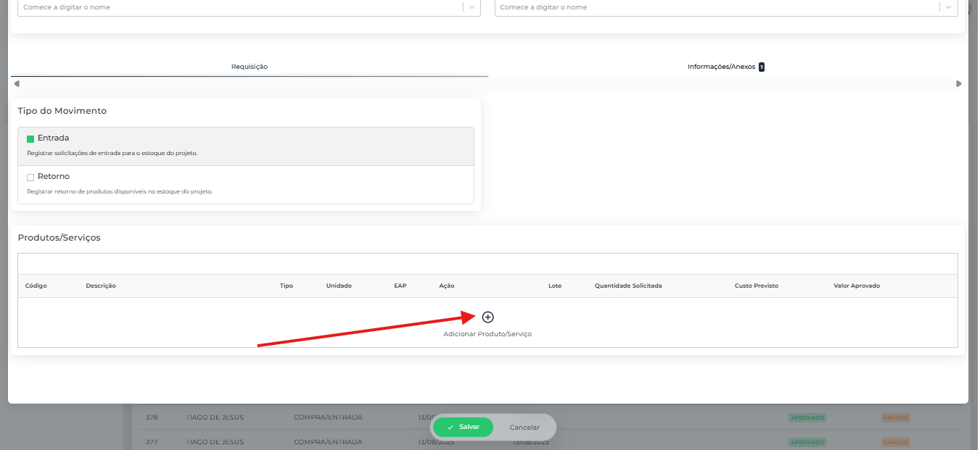The width and height of the screenshot is (980, 450).
Task: Click the plus icon to add a product
Action: point(487,317)
